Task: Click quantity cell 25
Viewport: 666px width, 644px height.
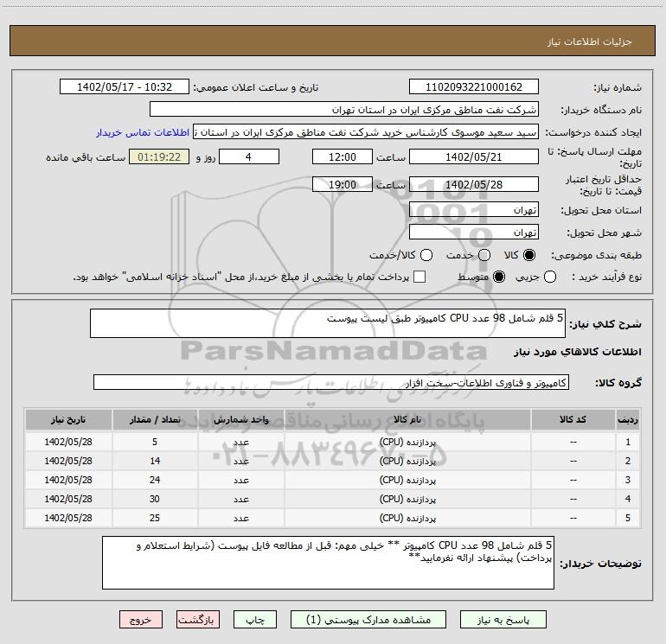Action: (155, 519)
